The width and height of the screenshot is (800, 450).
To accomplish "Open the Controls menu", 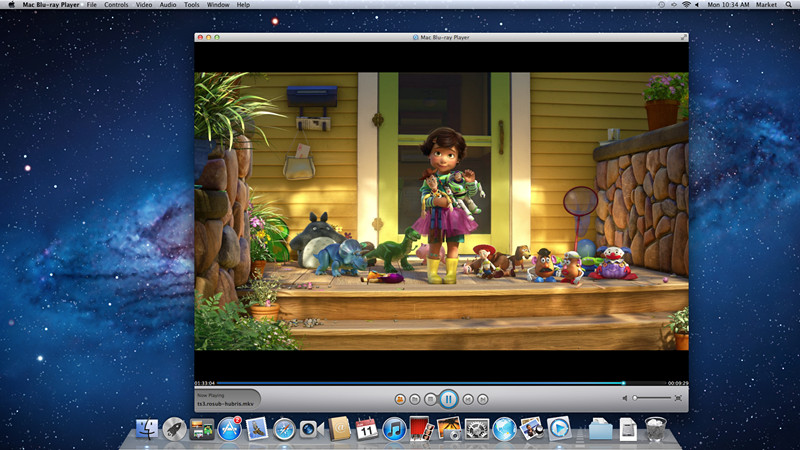I will (x=116, y=5).
